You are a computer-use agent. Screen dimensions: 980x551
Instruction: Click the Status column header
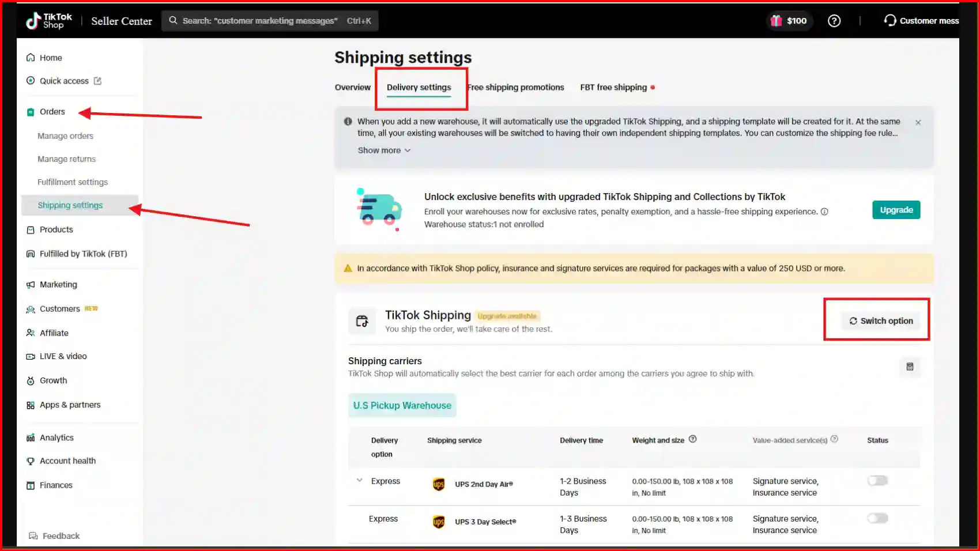coord(877,440)
